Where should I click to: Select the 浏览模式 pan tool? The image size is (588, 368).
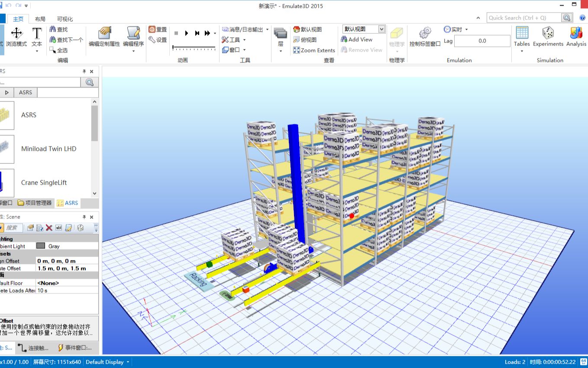click(16, 37)
